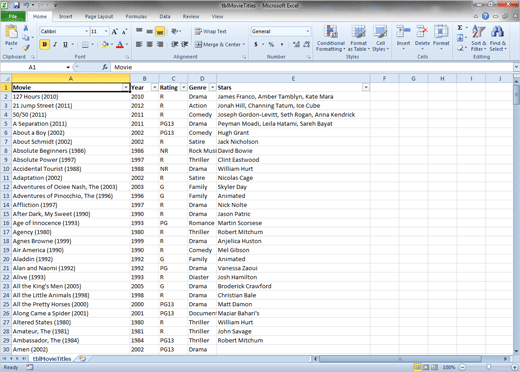520x372 pixels.
Task: Select the tblMovieTitles sheet tab
Action: pos(52,359)
